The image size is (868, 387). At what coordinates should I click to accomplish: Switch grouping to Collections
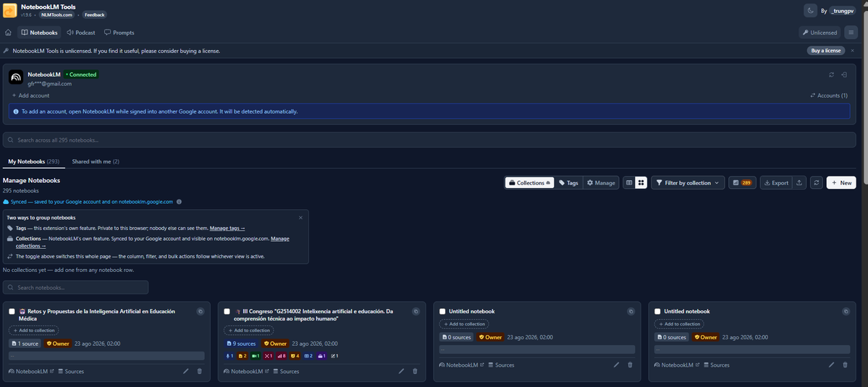click(x=530, y=182)
